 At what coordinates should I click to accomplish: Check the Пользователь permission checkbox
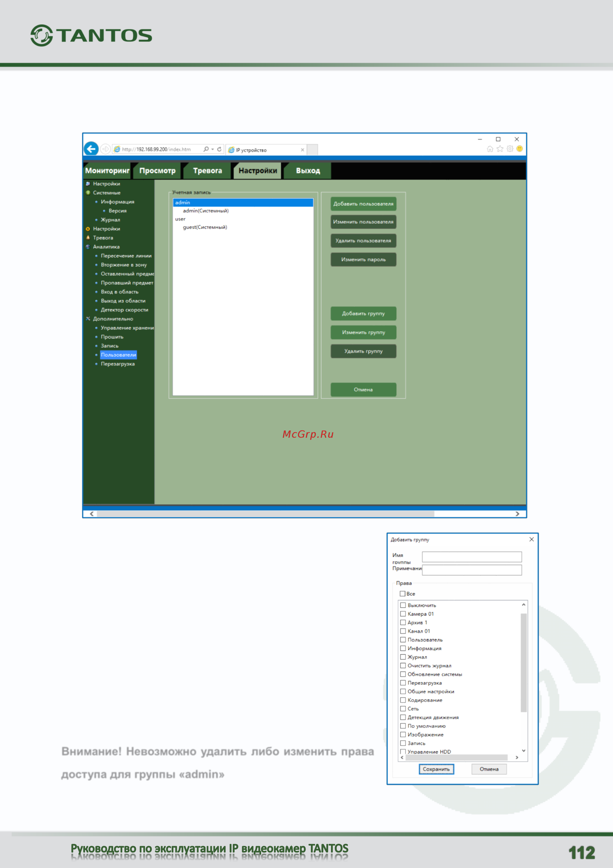click(403, 640)
